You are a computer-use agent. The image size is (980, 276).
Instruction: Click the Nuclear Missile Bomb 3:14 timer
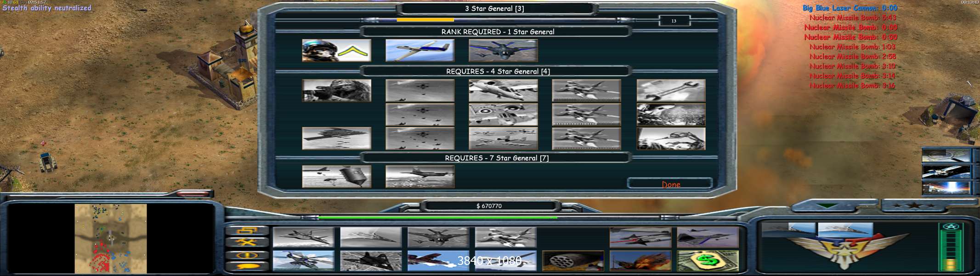[852, 76]
